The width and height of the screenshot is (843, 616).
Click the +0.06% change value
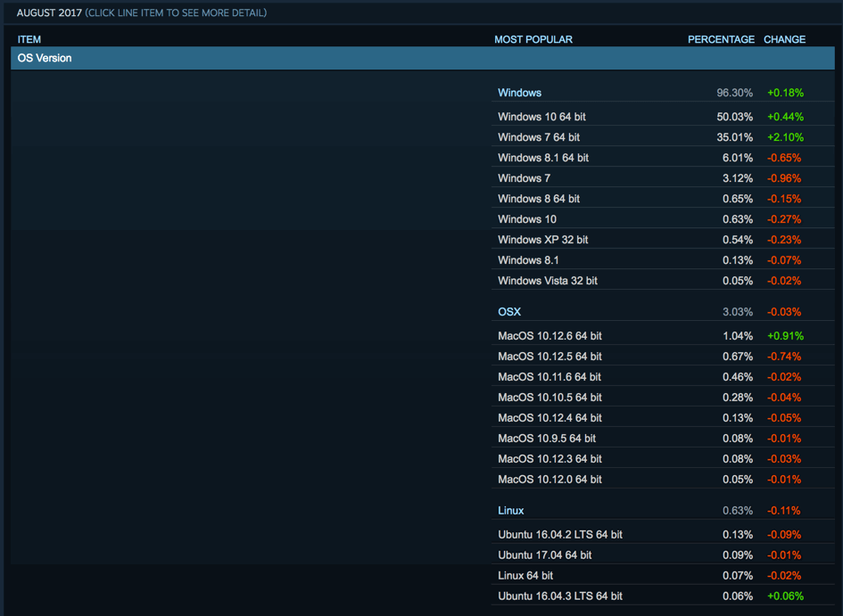785,596
